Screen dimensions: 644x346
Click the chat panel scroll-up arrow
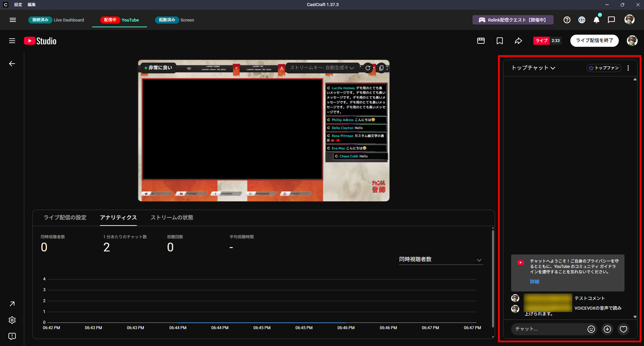click(635, 79)
